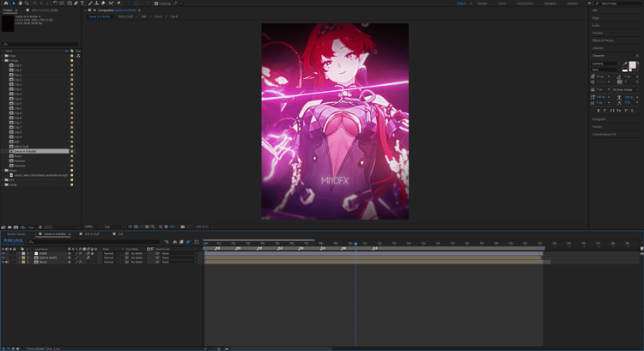Open the Align panel
Image resolution: width=644 pixels, height=351 pixels.
click(596, 18)
